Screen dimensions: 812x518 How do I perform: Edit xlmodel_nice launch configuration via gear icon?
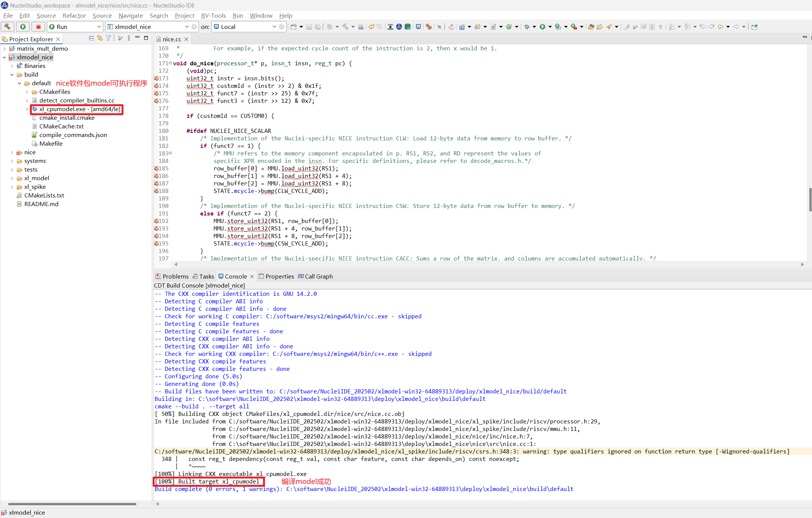click(194, 27)
